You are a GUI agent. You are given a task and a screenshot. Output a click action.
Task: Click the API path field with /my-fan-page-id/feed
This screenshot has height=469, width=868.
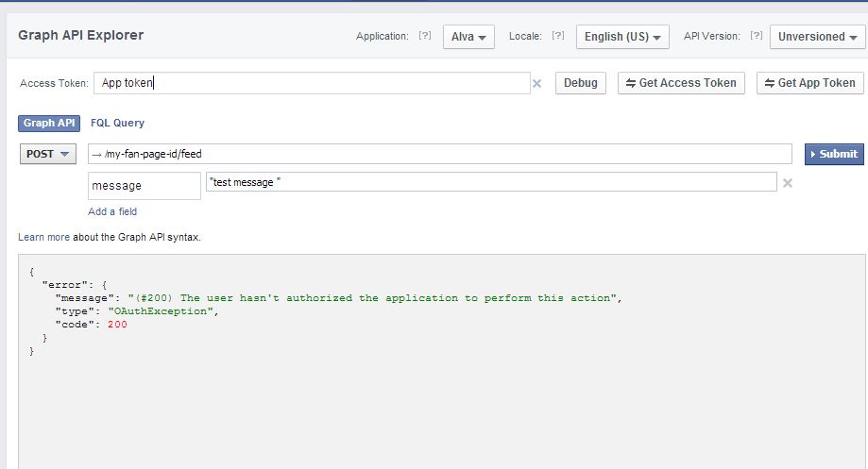439,154
